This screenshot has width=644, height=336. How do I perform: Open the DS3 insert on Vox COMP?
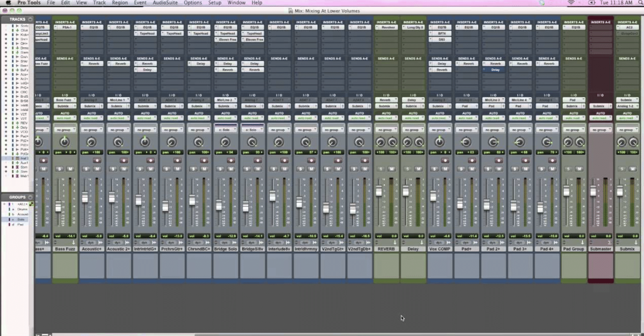click(440, 40)
